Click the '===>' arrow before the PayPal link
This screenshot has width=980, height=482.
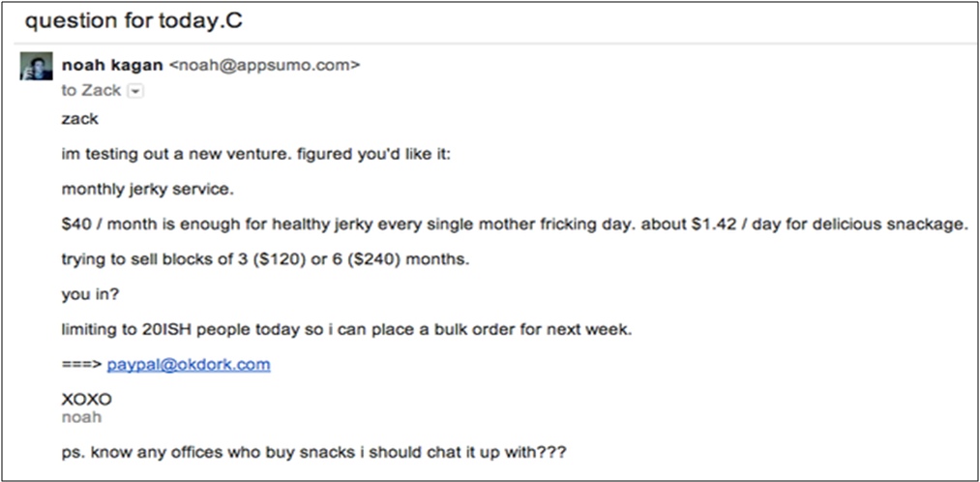(81, 365)
